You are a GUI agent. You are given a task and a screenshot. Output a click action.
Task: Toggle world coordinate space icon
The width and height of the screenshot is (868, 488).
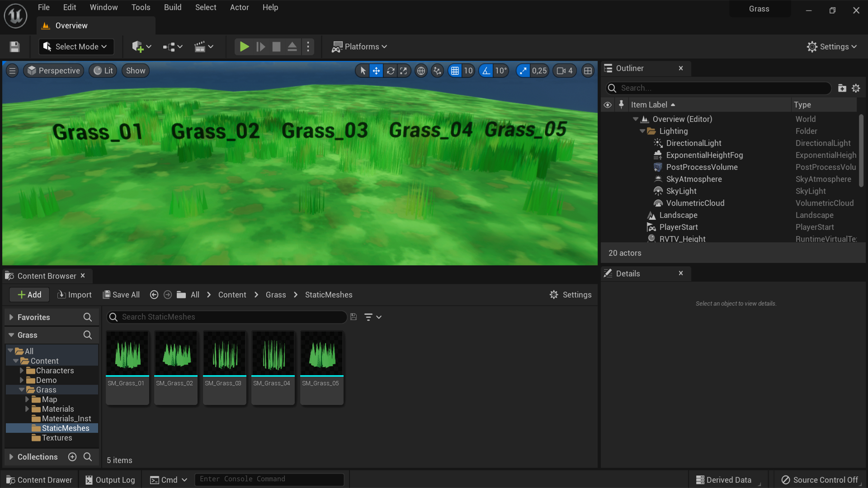point(421,71)
